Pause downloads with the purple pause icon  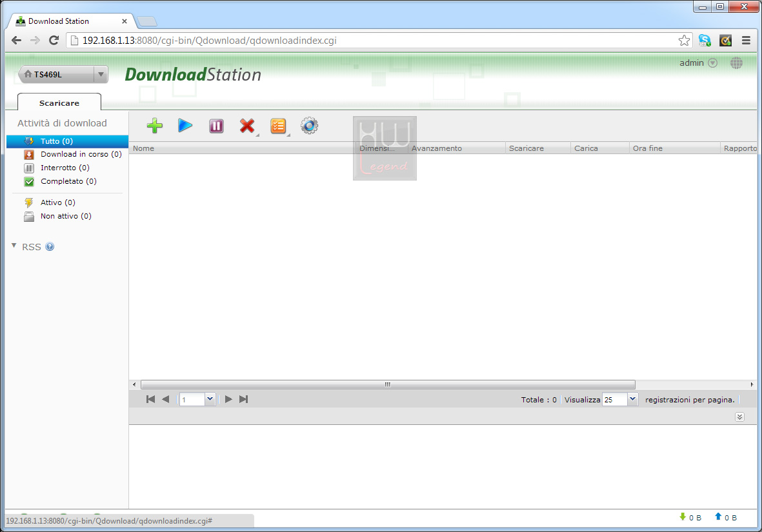tap(216, 126)
